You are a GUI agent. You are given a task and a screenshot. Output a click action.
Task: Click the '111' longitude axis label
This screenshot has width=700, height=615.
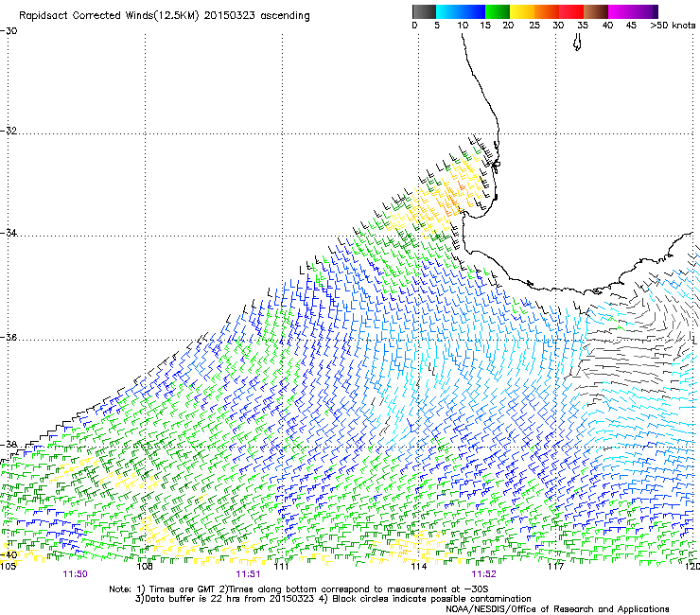coord(281,567)
